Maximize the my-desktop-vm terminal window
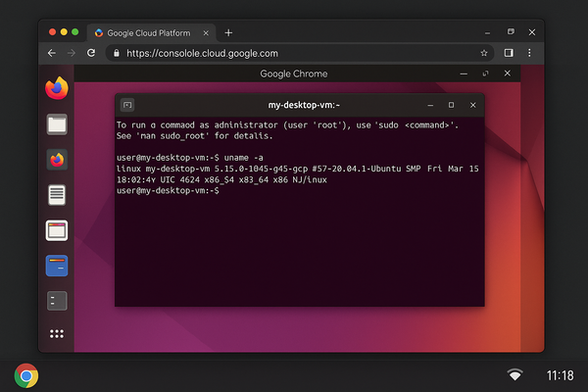Image resolution: width=588 pixels, height=392 pixels. pos(451,105)
